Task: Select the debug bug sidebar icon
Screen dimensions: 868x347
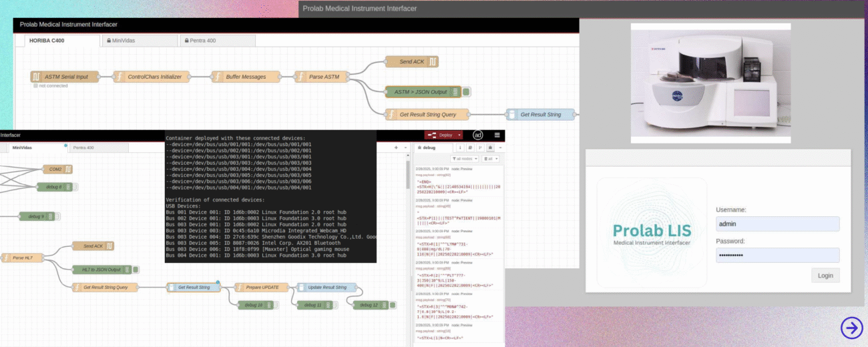Action: 490,147
